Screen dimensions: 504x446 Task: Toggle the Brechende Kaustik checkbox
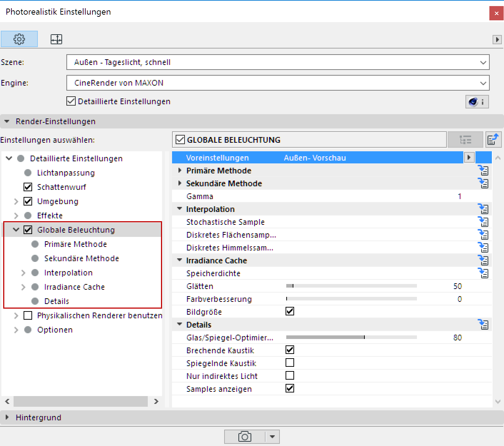point(290,350)
